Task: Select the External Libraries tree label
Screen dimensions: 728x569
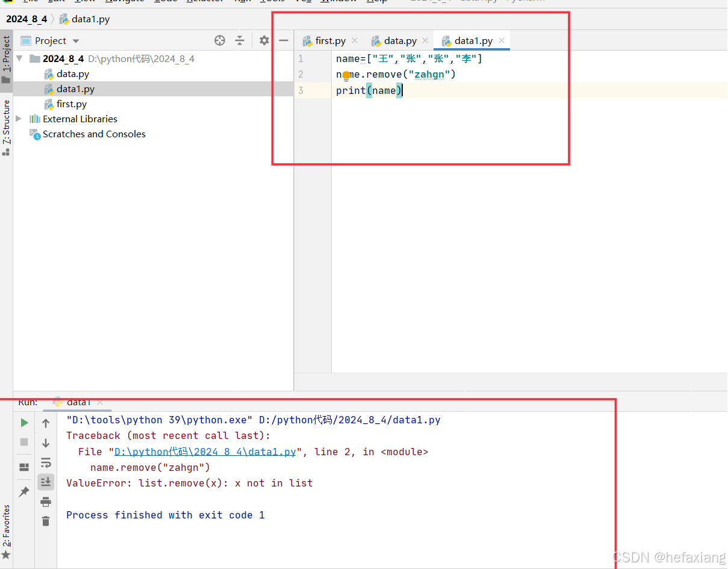Action: tap(80, 119)
